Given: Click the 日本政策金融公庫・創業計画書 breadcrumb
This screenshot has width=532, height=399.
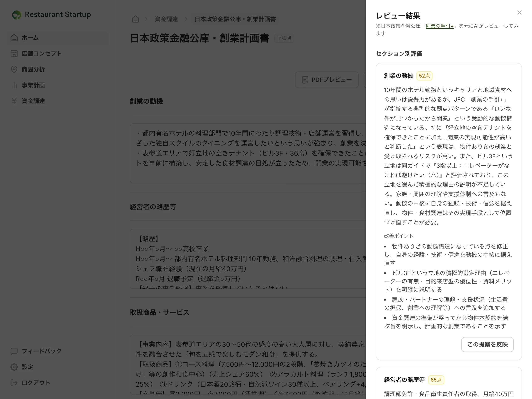Looking at the screenshot, I should (x=235, y=19).
